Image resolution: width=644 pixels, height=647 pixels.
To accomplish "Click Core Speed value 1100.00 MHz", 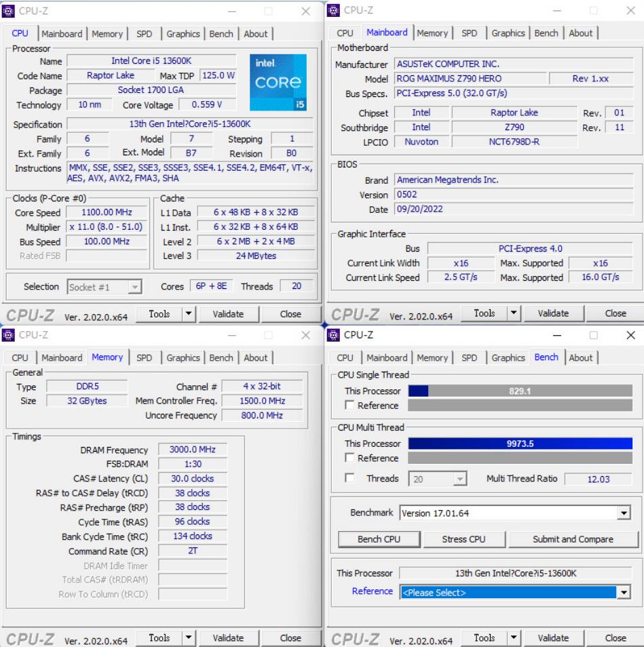I will pos(107,212).
